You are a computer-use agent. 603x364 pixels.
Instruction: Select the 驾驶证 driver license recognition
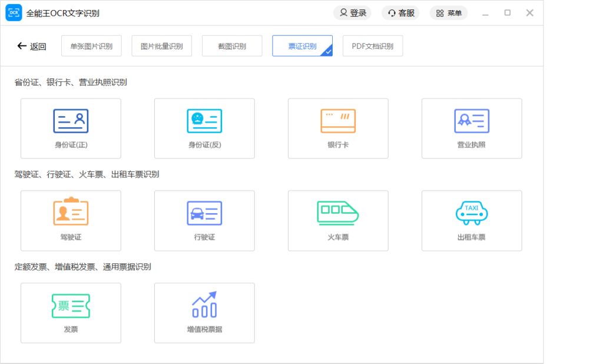point(71,220)
